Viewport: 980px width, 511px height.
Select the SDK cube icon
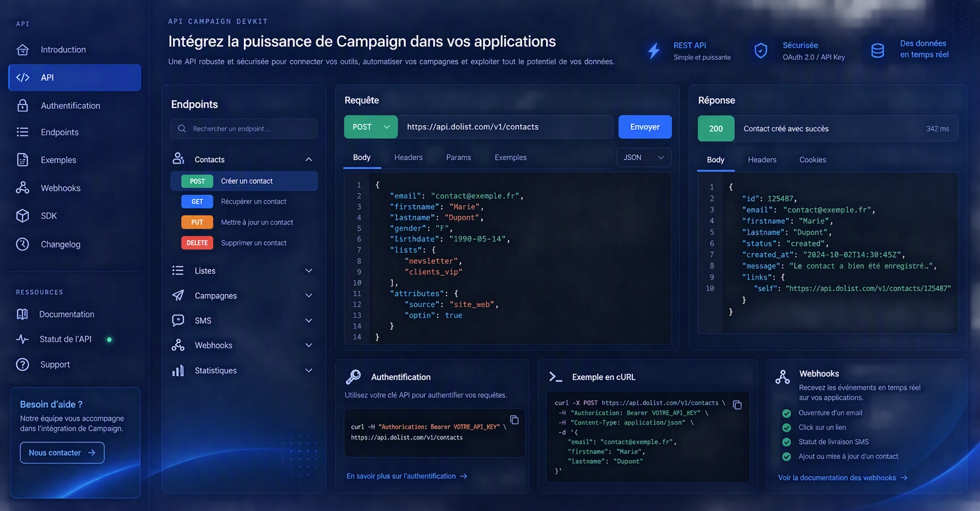coord(23,215)
